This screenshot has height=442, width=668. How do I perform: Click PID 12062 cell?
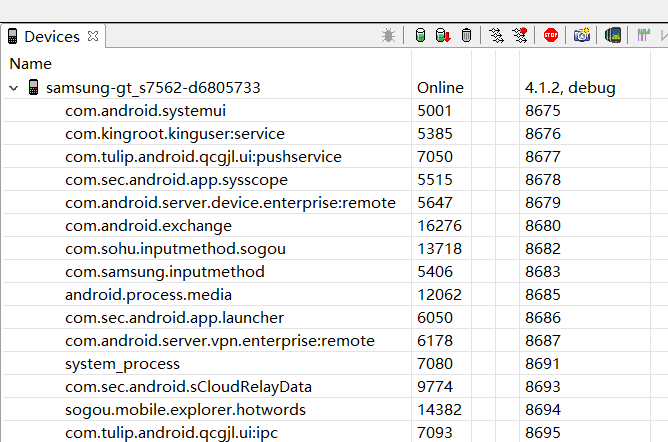coord(439,295)
